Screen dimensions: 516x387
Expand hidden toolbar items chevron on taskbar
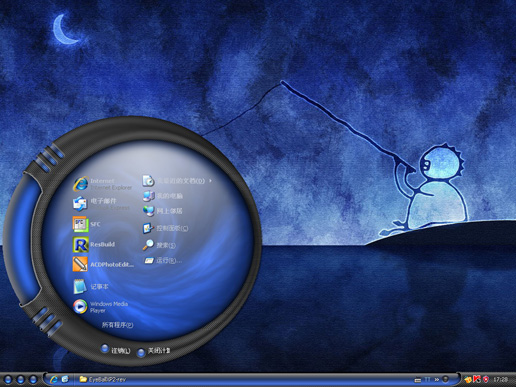click(436, 379)
